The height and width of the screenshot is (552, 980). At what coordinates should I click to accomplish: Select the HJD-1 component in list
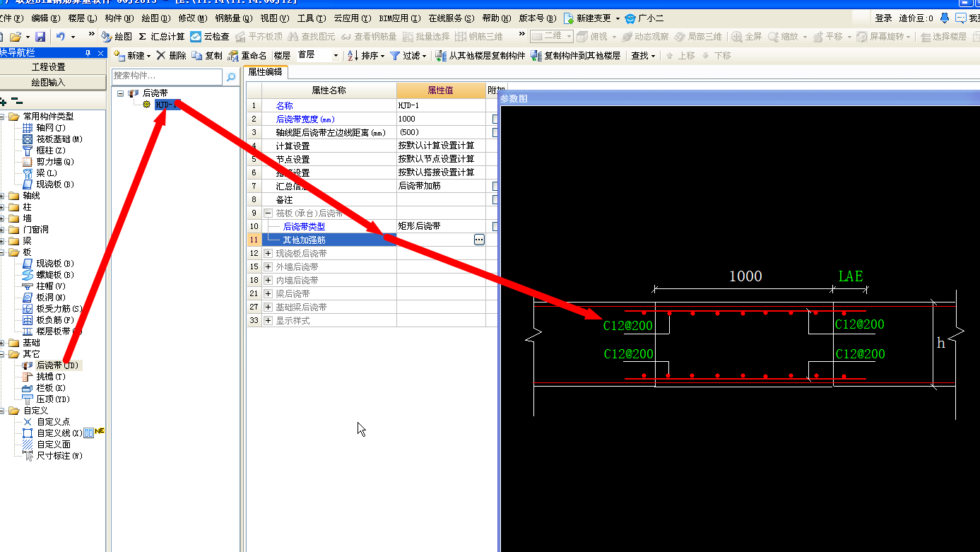tap(167, 105)
